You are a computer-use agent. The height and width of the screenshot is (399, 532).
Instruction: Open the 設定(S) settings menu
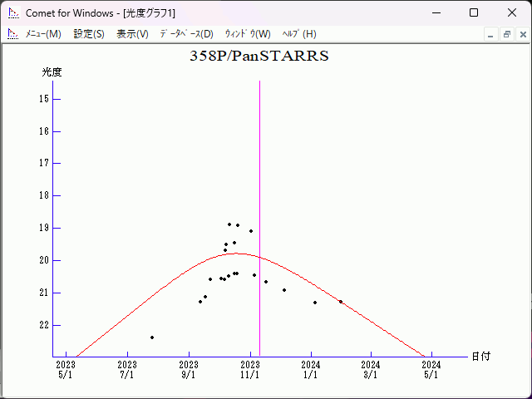pos(89,34)
